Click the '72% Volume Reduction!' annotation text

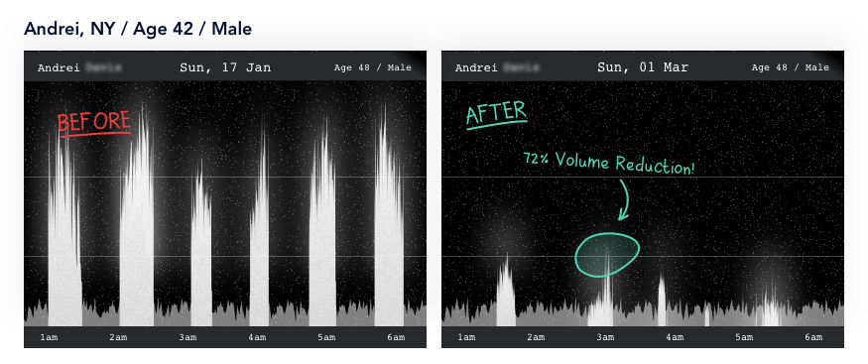608,163
